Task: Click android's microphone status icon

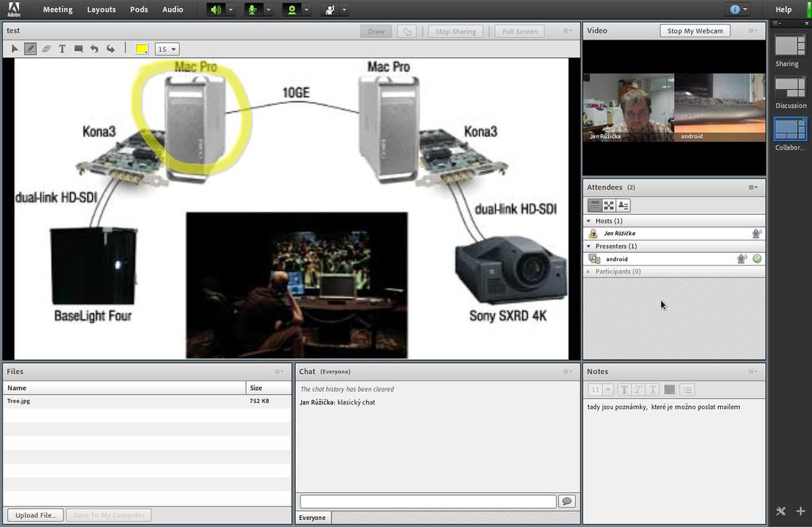Action: (742, 258)
